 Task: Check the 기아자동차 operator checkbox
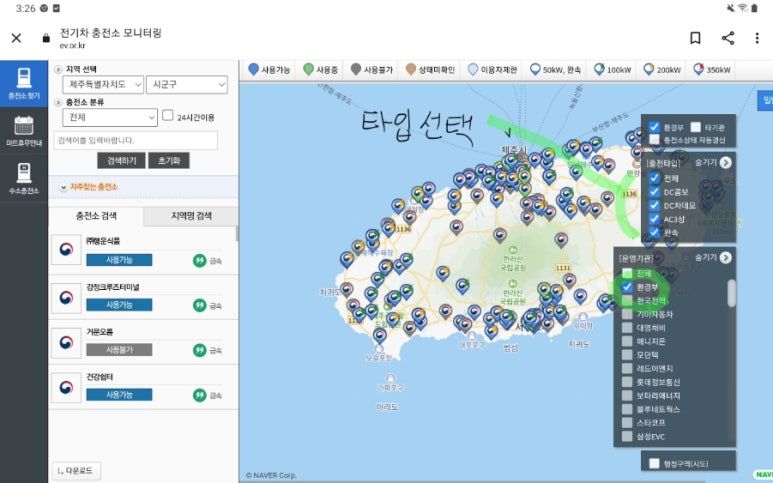[x=627, y=314]
